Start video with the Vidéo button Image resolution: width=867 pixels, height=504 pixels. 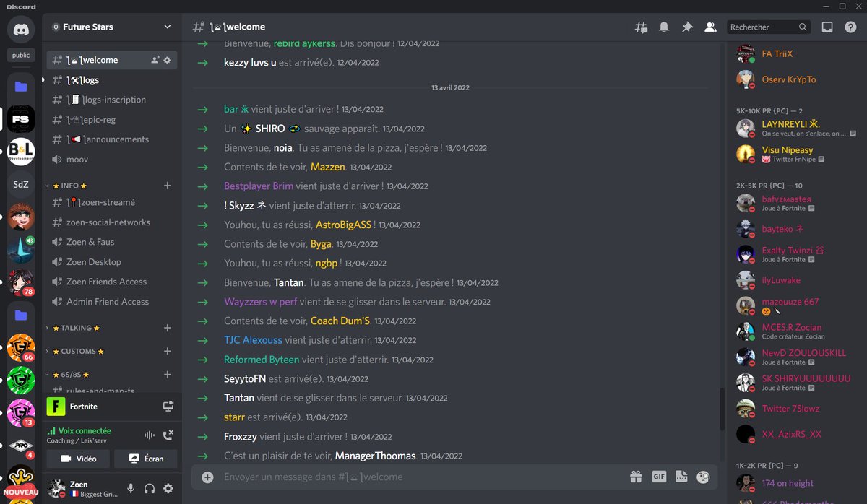pos(77,459)
